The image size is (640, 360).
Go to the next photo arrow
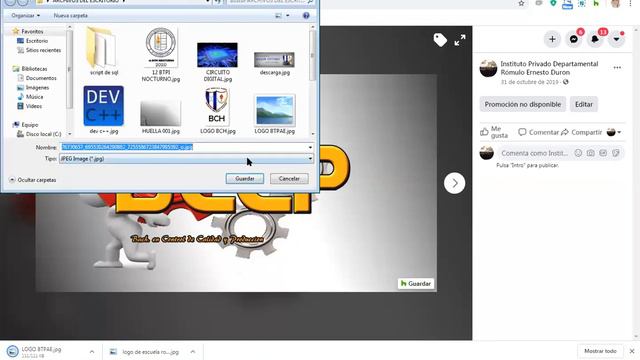click(x=454, y=183)
